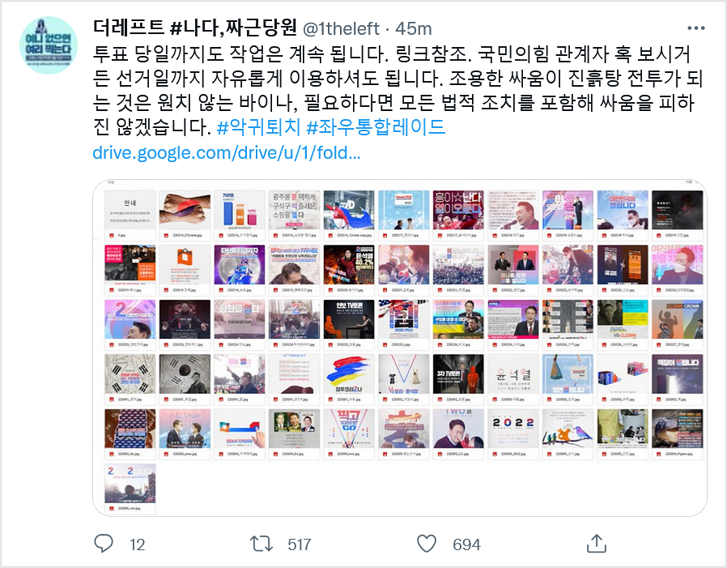Click the display name 더레프트 #나다,짜근당원

pyautogui.click(x=195, y=28)
